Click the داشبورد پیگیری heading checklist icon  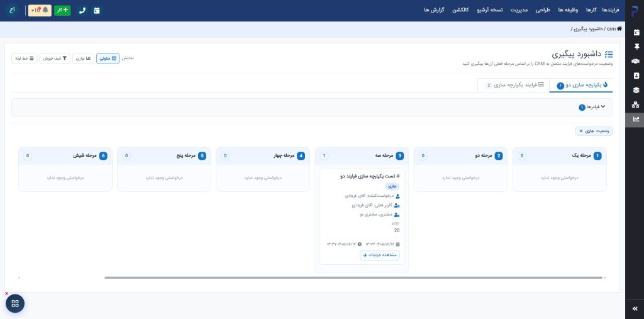click(609, 54)
